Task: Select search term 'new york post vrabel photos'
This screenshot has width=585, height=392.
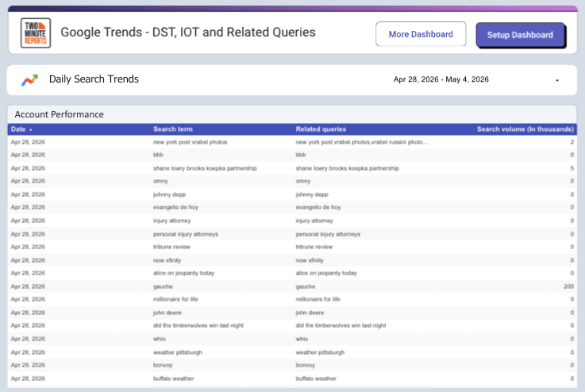Action: coord(191,142)
